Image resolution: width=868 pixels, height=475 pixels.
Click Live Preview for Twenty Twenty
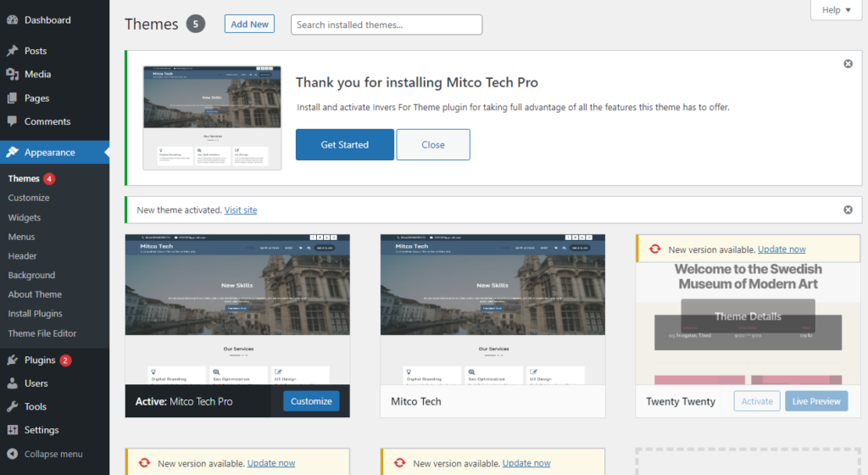click(816, 401)
